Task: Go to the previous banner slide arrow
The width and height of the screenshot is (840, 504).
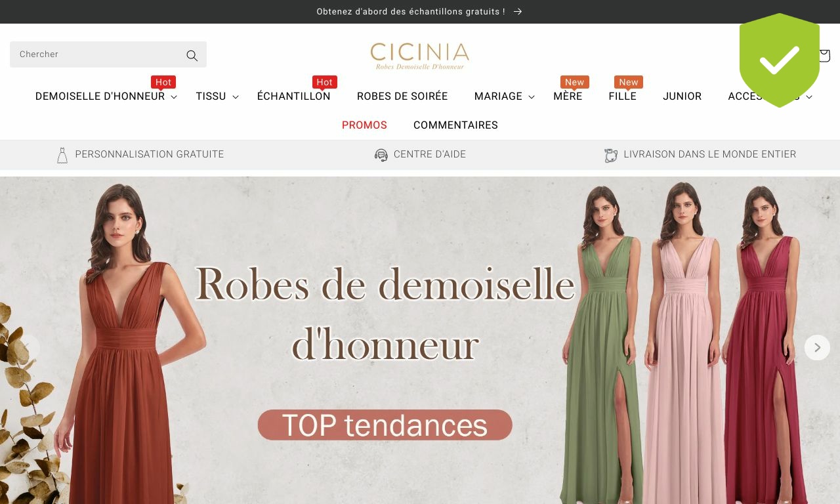Action: tap(26, 348)
